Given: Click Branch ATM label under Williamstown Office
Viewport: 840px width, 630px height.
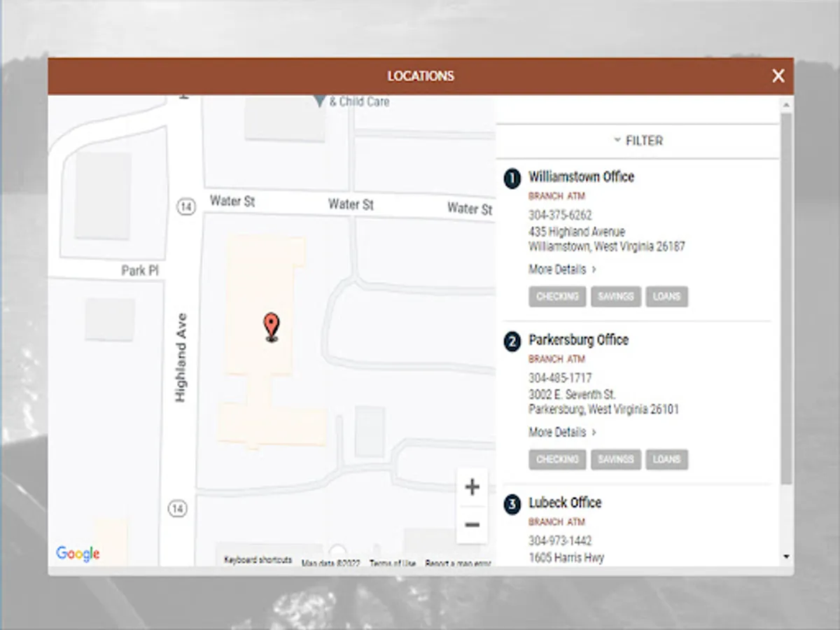Looking at the screenshot, I should (556, 197).
